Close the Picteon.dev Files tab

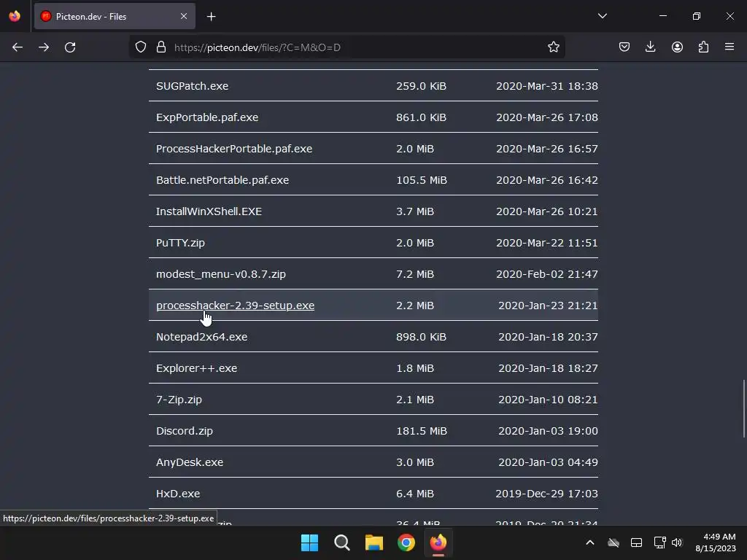pos(184,16)
